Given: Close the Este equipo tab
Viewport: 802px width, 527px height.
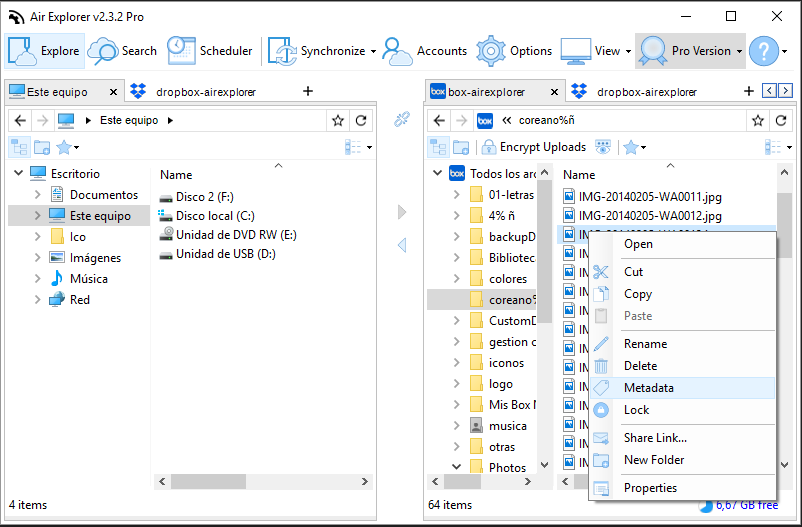Looking at the screenshot, I should coord(114,92).
